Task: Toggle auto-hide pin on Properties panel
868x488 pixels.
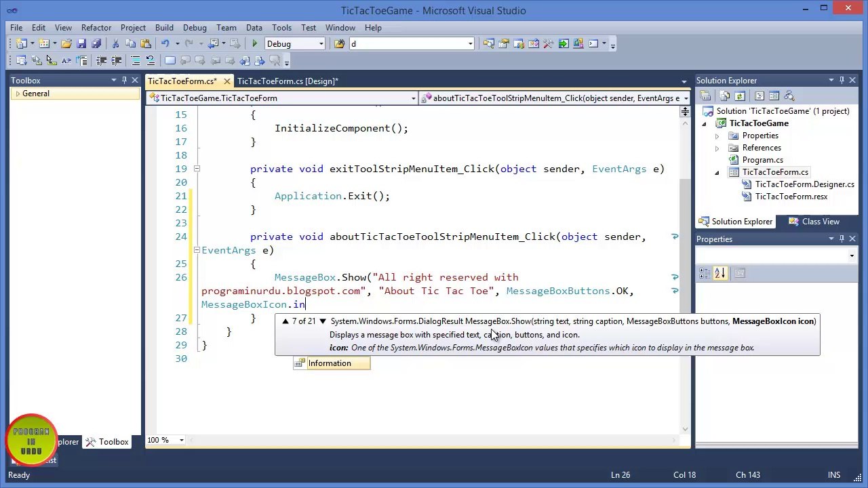Action: [x=842, y=239]
